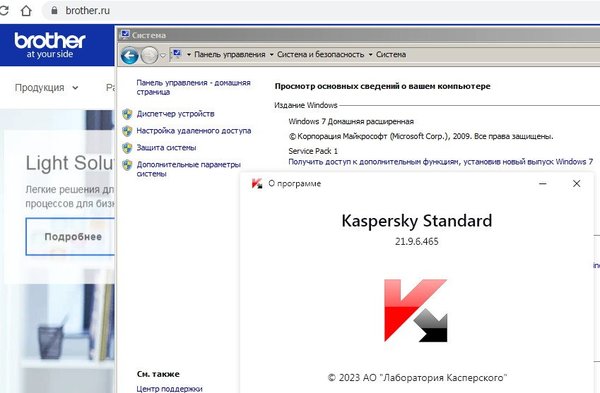Expand the arrow after Система и безопасность
Viewport: 600px width, 393px height.
point(370,55)
